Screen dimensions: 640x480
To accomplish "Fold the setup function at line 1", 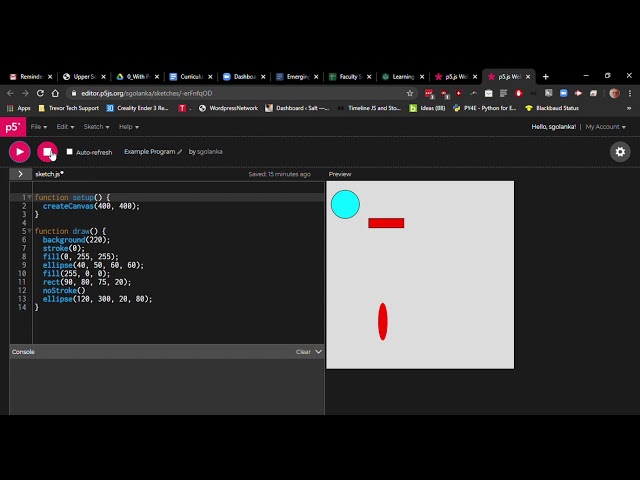I will pyautogui.click(x=29, y=197).
